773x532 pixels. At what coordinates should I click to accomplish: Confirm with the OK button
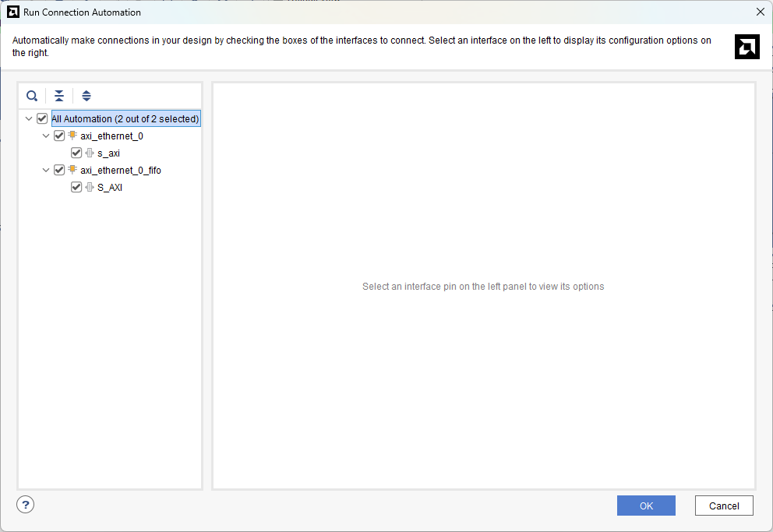tap(646, 506)
